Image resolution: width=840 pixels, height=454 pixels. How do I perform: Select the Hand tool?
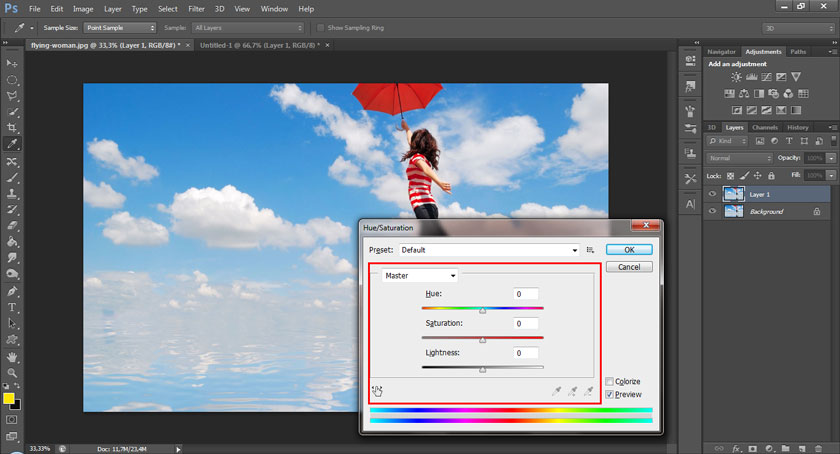[x=12, y=357]
